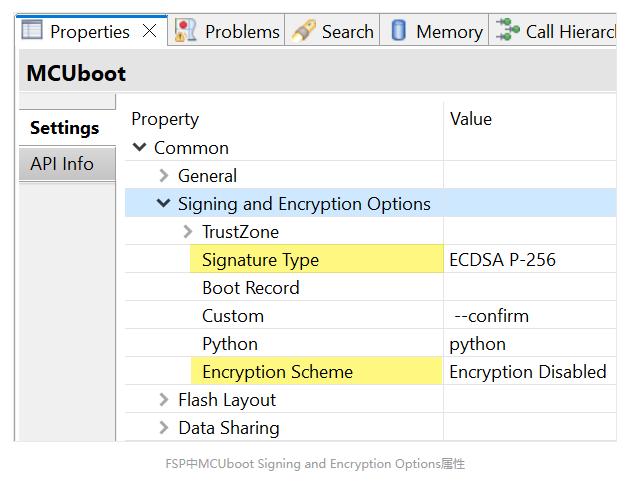The image size is (628, 487).
Task: Click the Python value field
Action: tap(529, 344)
